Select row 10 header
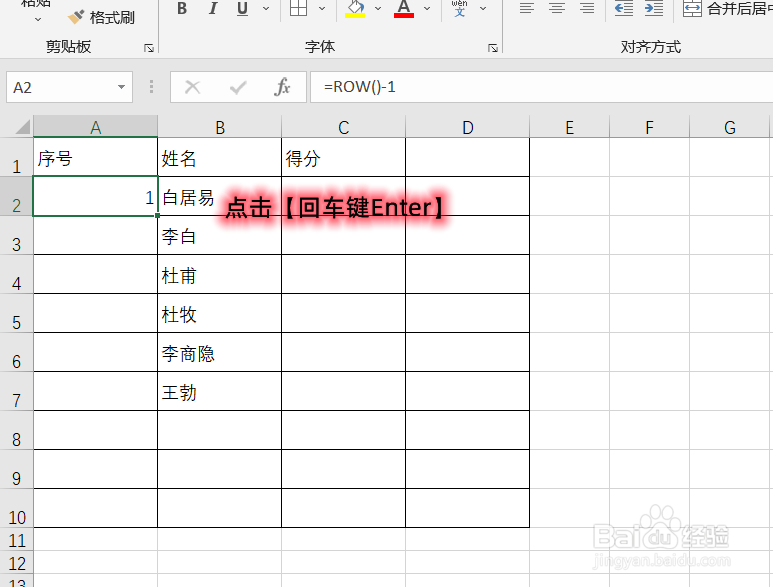This screenshot has width=773, height=587. point(16,509)
